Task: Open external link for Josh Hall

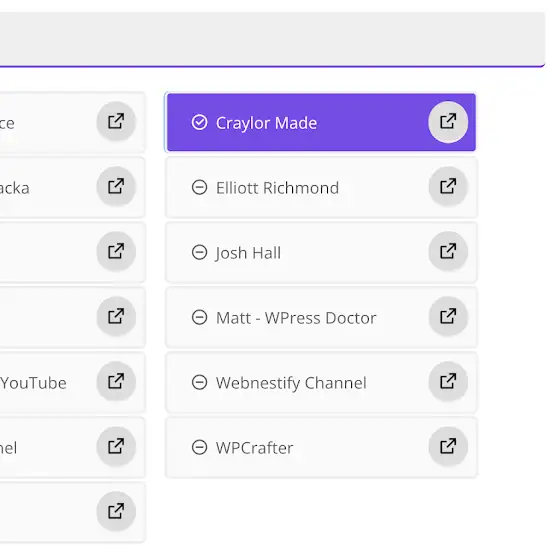Action: pos(448,252)
